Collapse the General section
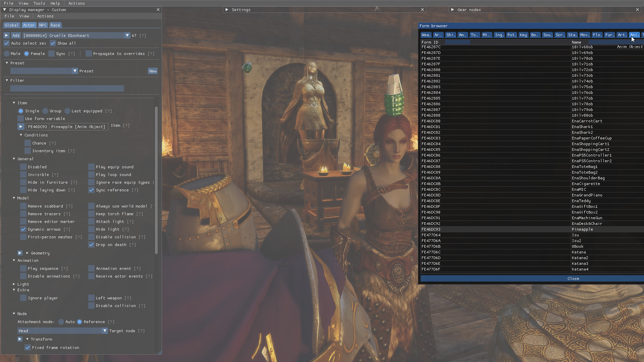Screen dimensions: 644x362 click(x=14, y=159)
